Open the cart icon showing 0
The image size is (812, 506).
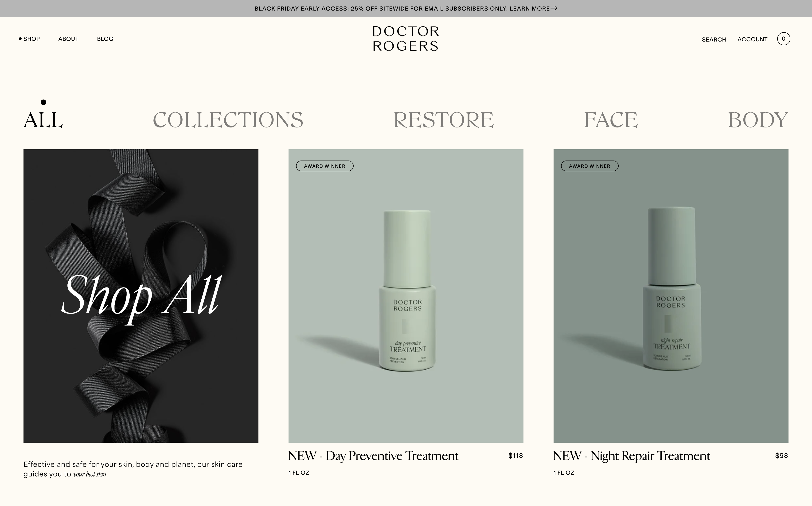[783, 39]
